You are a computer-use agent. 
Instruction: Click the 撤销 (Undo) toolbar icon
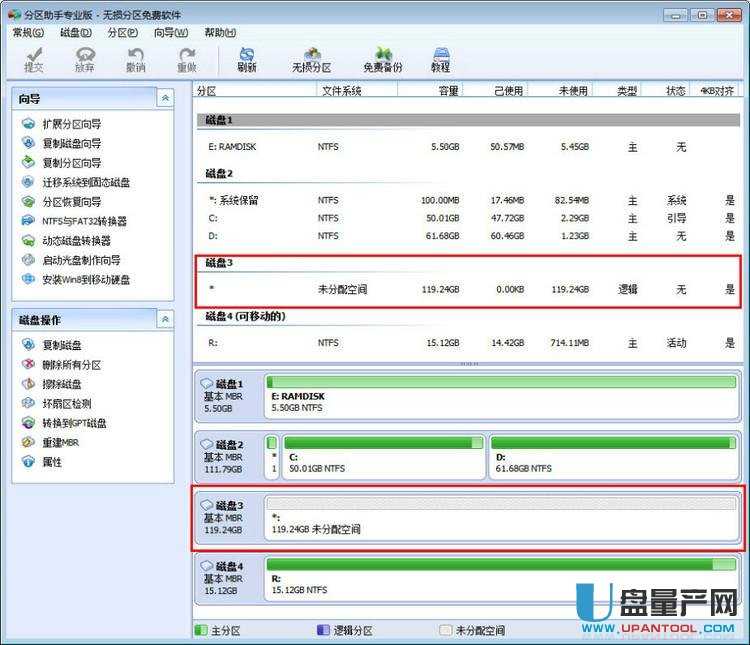point(135,59)
